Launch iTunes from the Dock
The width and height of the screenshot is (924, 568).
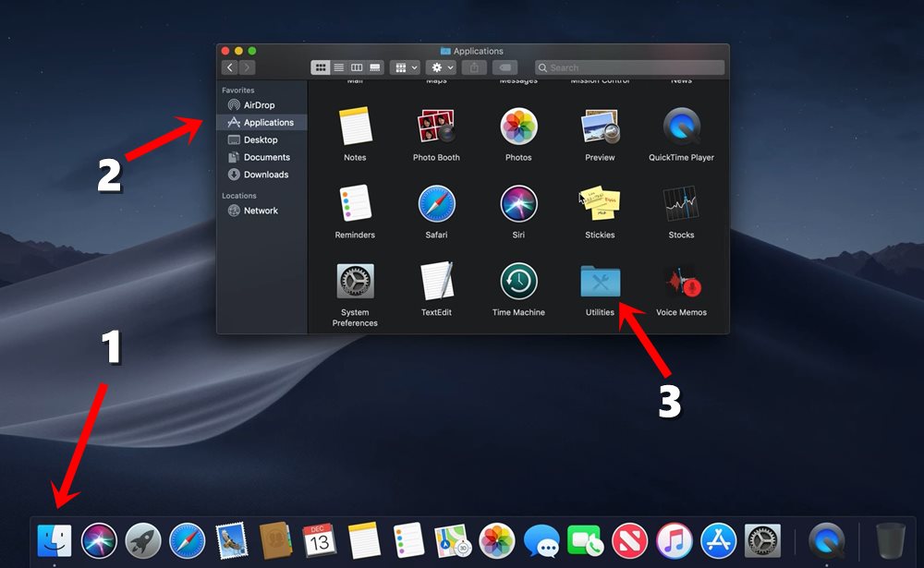pos(675,540)
